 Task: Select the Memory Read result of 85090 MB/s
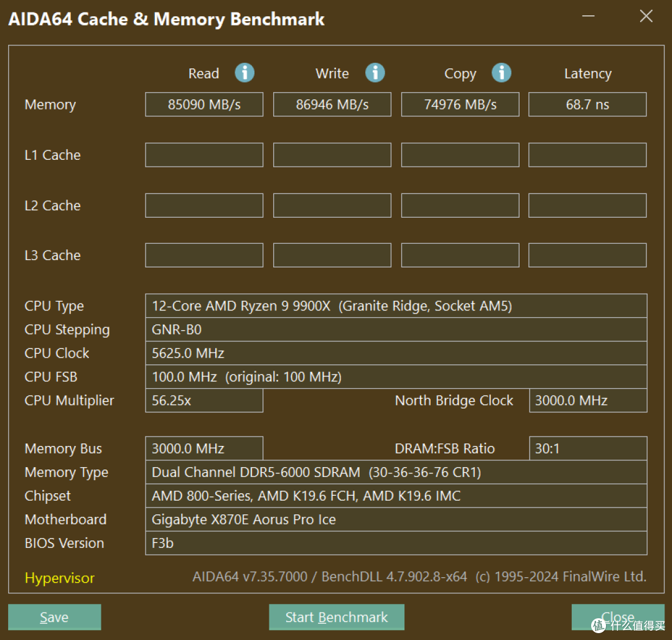pos(203,104)
